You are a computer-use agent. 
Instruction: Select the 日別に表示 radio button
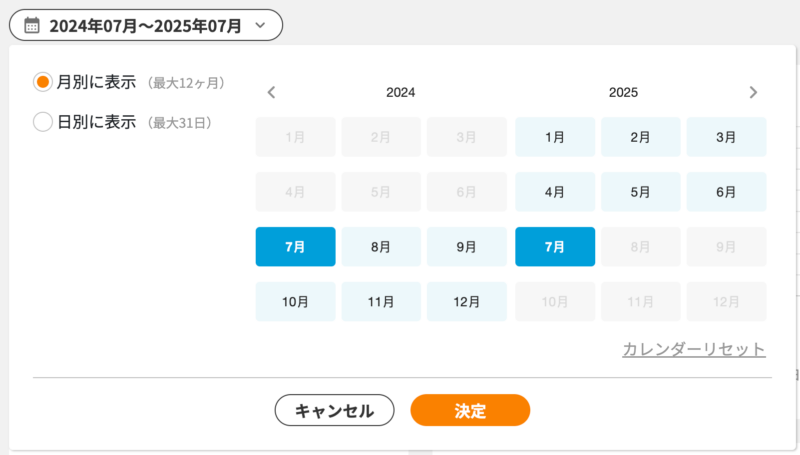pyautogui.click(x=43, y=122)
